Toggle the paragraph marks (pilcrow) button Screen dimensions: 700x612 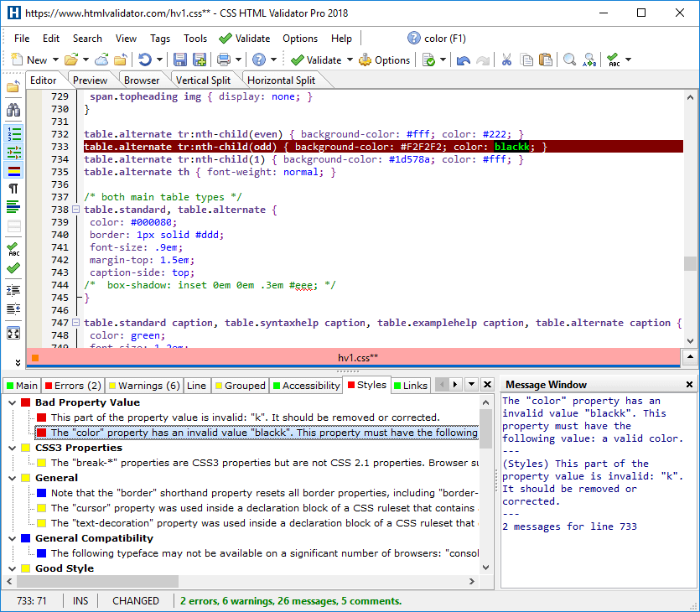click(13, 189)
